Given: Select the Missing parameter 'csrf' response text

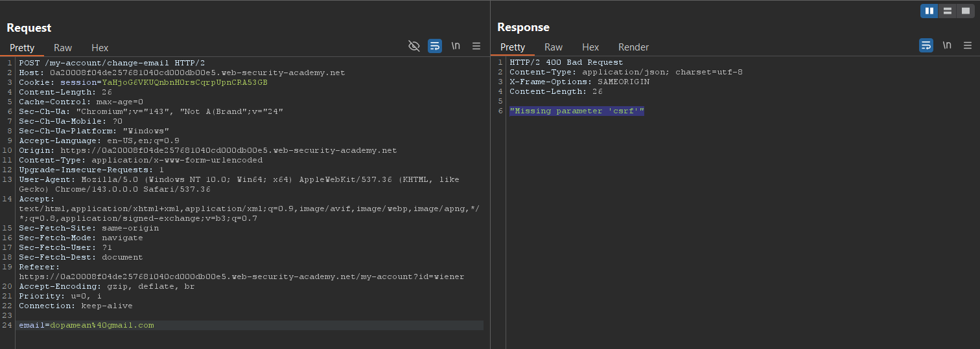Looking at the screenshot, I should pos(577,111).
